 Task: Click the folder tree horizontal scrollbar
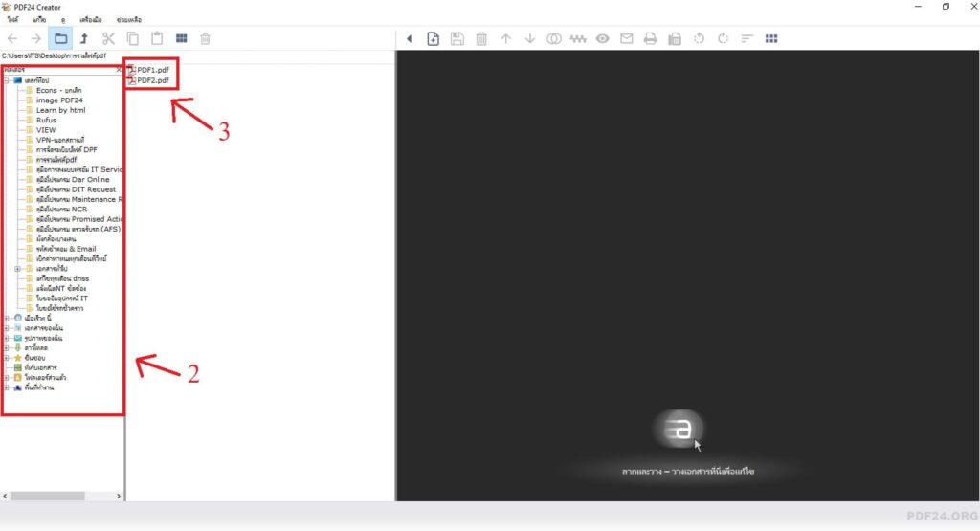pos(62,497)
